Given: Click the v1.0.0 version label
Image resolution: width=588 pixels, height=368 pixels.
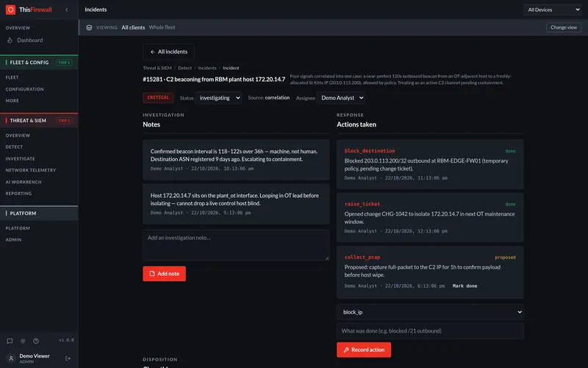Looking at the screenshot, I should (x=66, y=340).
